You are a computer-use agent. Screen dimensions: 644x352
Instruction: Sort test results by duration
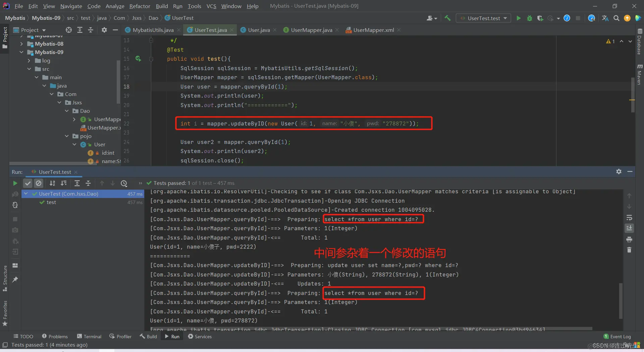click(64, 183)
